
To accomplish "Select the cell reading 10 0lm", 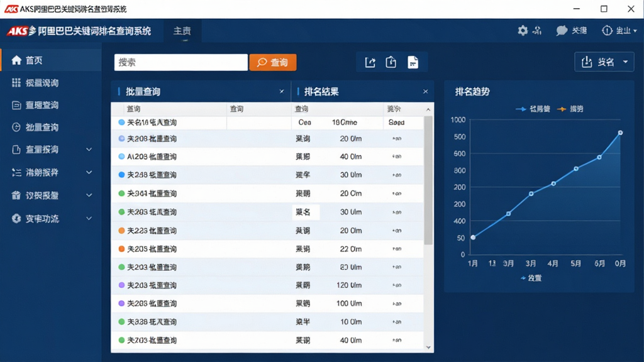I will pos(351,322).
